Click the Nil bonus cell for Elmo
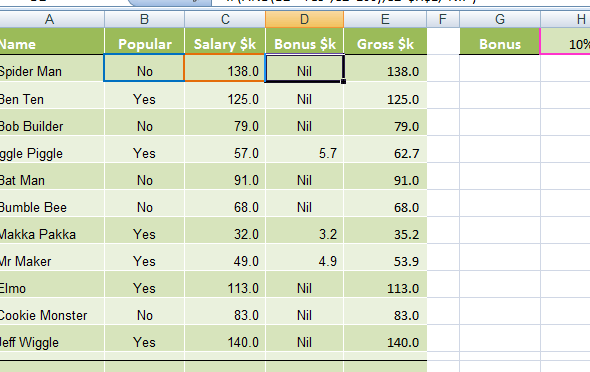 click(x=304, y=285)
